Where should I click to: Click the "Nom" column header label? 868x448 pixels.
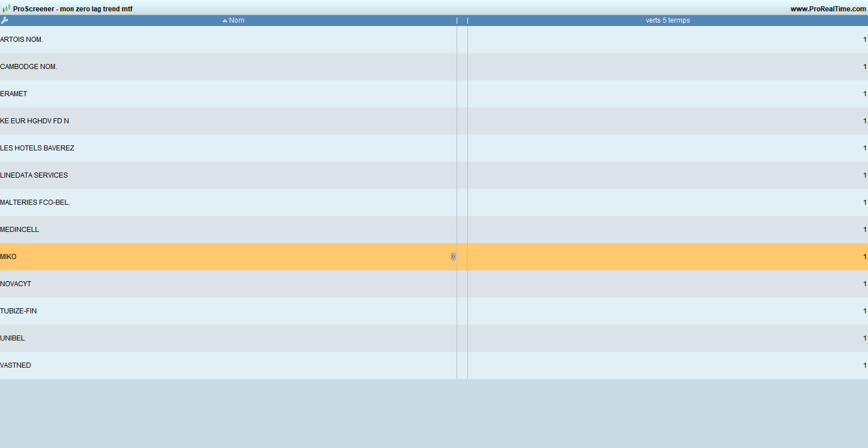[237, 20]
